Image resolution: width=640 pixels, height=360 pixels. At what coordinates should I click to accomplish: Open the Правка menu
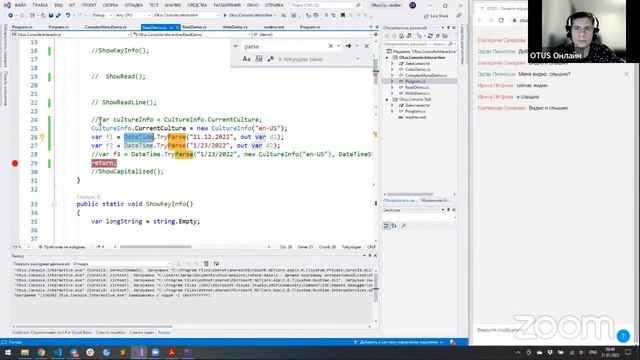(x=40, y=5)
